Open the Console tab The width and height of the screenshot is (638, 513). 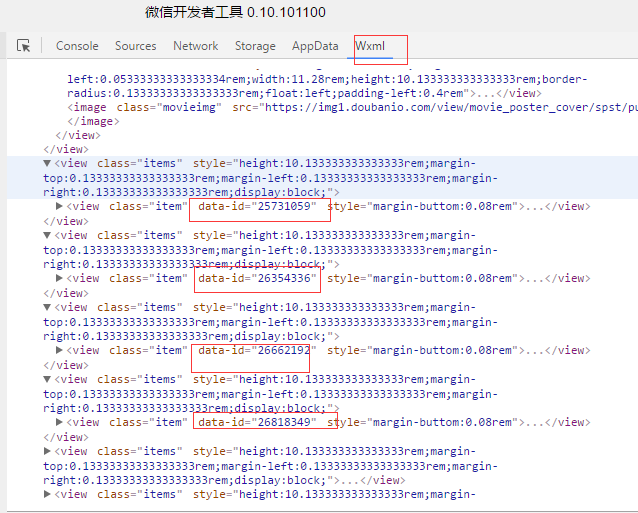click(x=77, y=46)
